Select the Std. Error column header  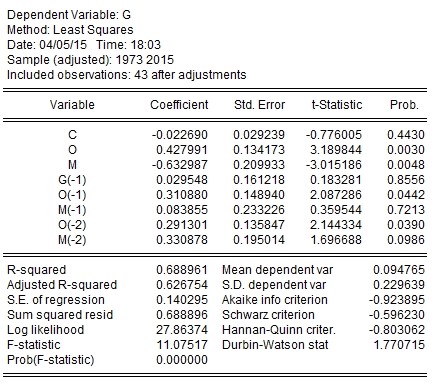tap(259, 105)
